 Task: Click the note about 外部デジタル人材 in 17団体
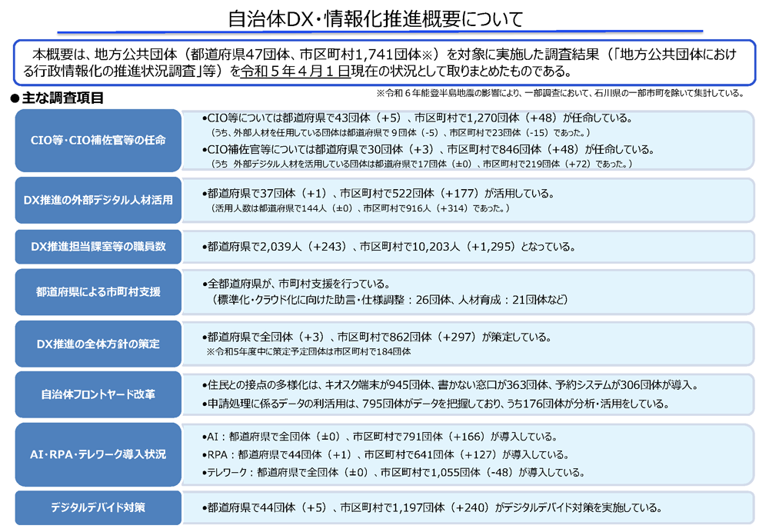coord(421,165)
